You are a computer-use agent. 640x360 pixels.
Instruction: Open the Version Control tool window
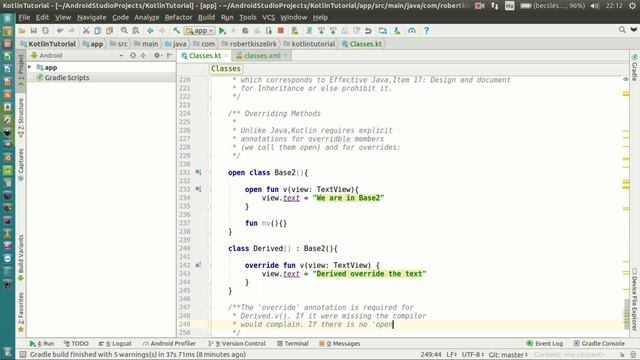tap(237, 344)
